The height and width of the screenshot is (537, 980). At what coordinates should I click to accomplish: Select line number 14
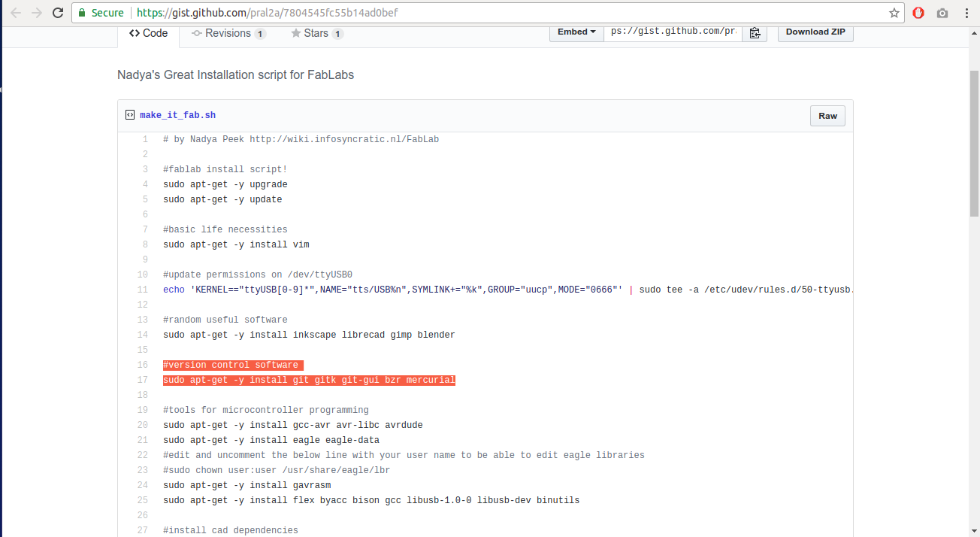[x=143, y=335]
